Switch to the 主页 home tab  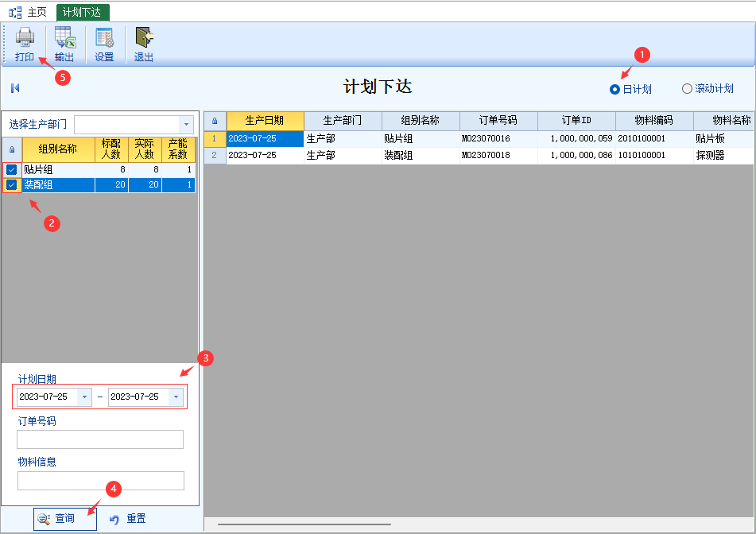(x=29, y=12)
